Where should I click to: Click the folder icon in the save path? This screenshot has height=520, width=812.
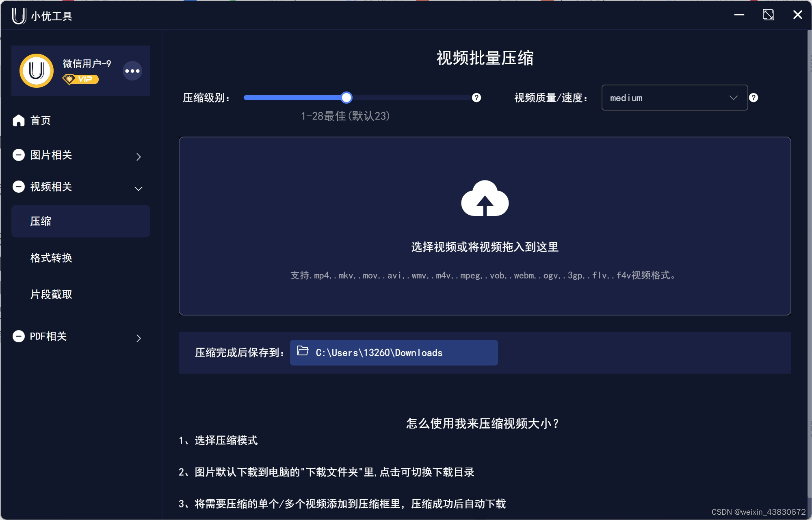303,351
